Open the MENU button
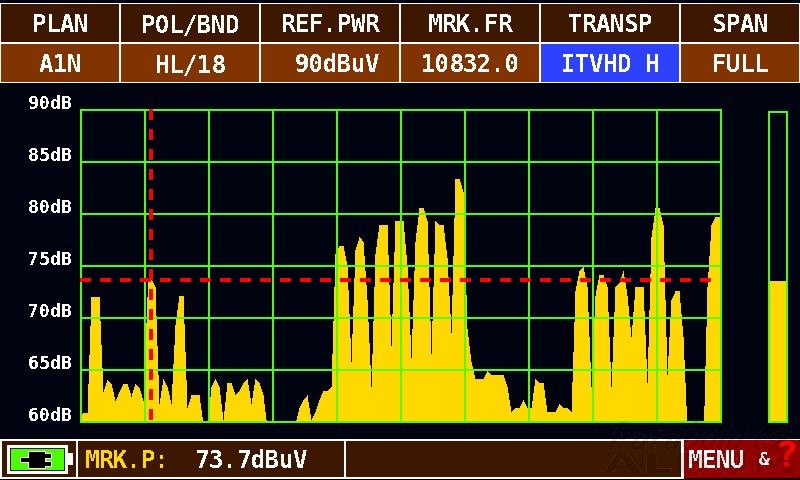 [716, 460]
